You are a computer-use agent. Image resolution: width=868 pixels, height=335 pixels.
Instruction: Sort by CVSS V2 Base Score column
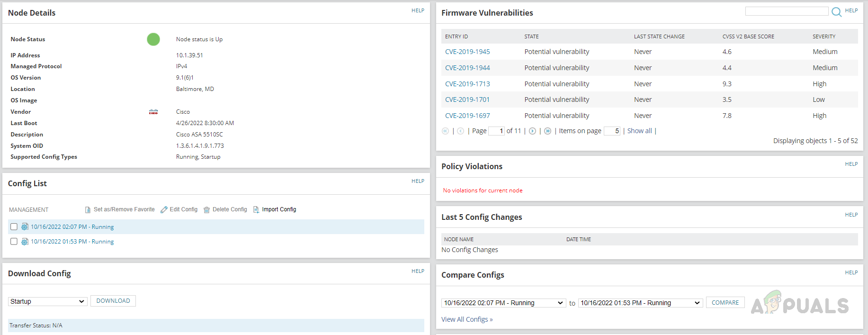748,36
